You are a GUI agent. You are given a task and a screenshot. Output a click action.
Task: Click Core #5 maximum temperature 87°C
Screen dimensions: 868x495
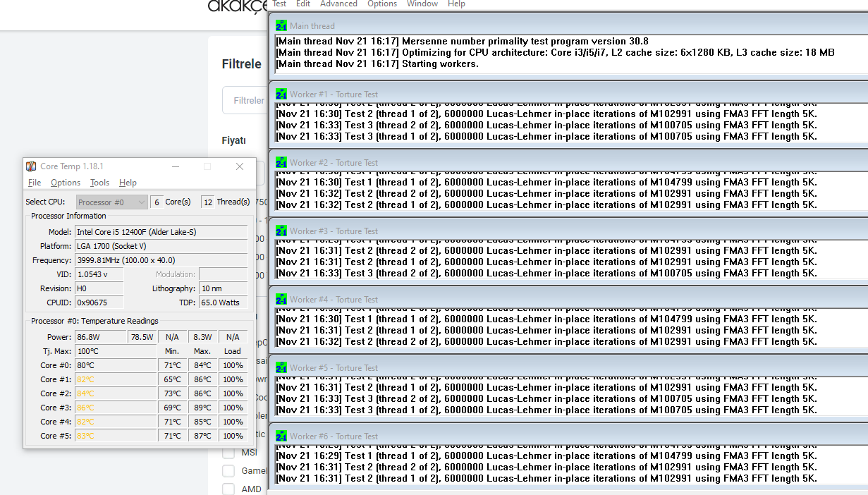click(x=202, y=436)
